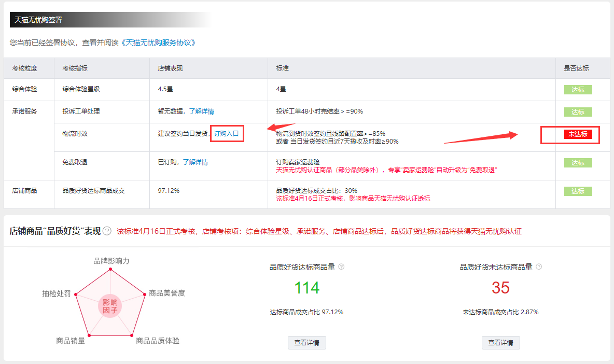
Task: Click the red number 35
Action: pos(500,288)
